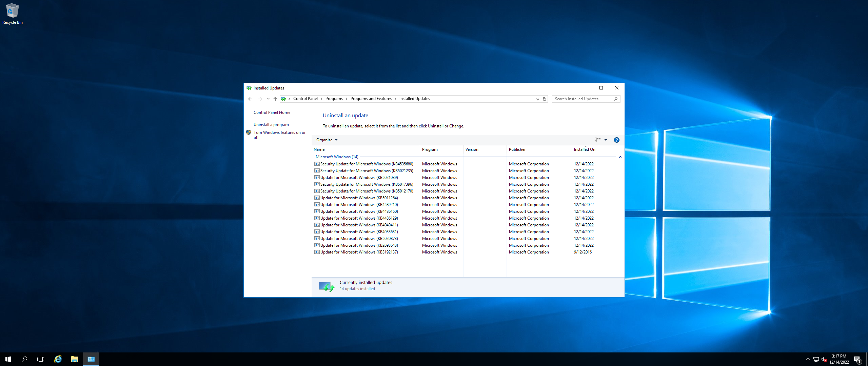The width and height of the screenshot is (868, 366).
Task: Refresh the Installed Updates list
Action: (545, 99)
